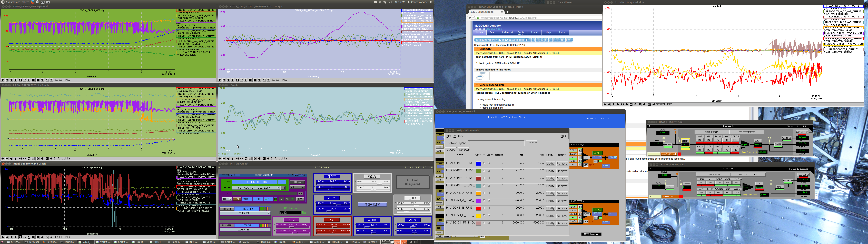Pan down in XARM_GREEN_WFS graph toolbar
This screenshot has width=868, height=244.
[x=15, y=158]
